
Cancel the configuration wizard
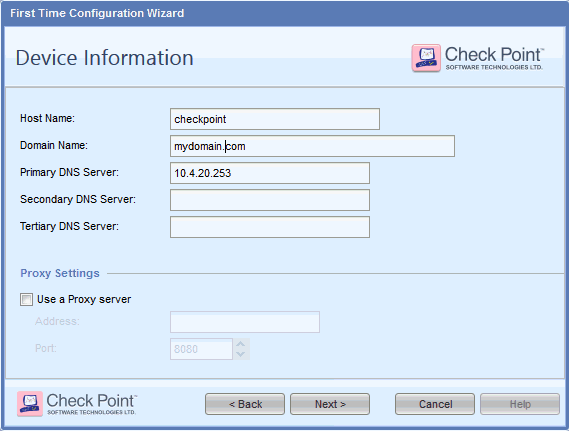(x=435, y=404)
